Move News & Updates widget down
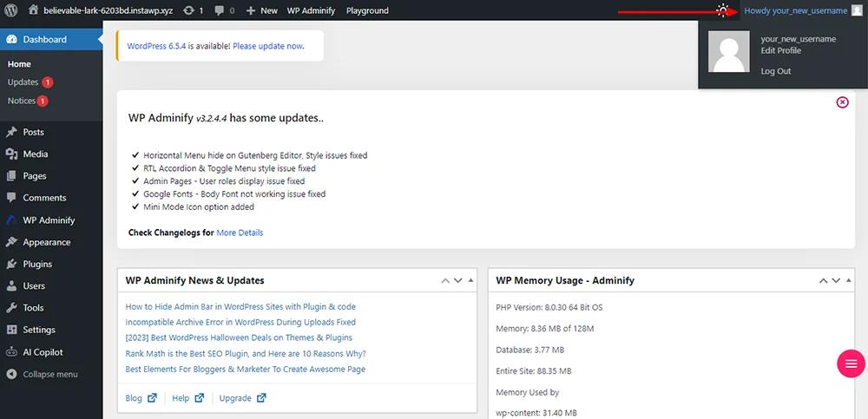The height and width of the screenshot is (419, 868). pyautogui.click(x=457, y=280)
